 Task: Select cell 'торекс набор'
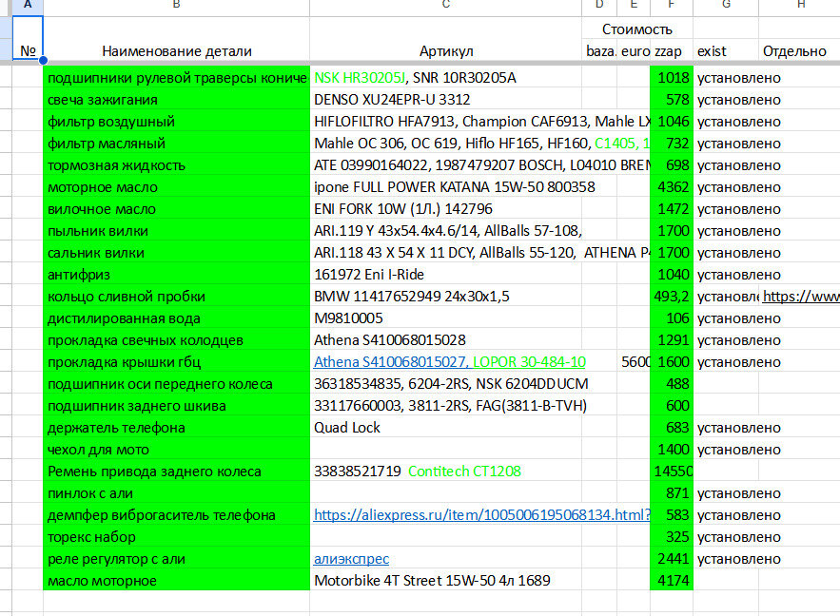176,537
